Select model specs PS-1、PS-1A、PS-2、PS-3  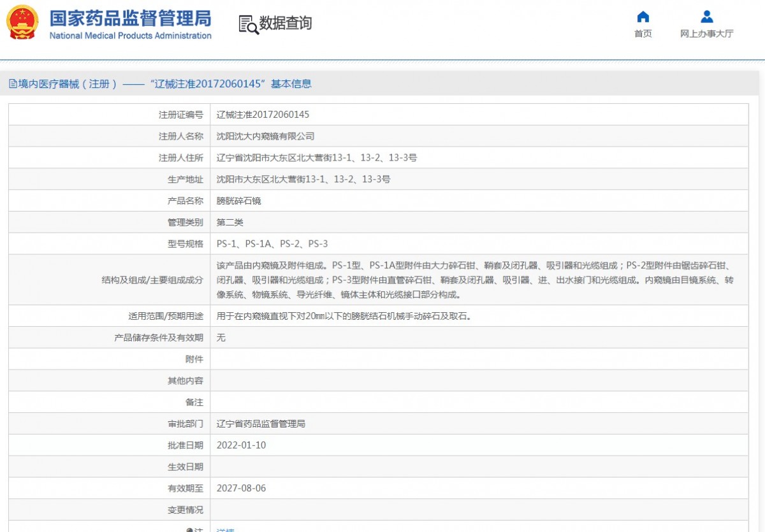click(x=272, y=244)
